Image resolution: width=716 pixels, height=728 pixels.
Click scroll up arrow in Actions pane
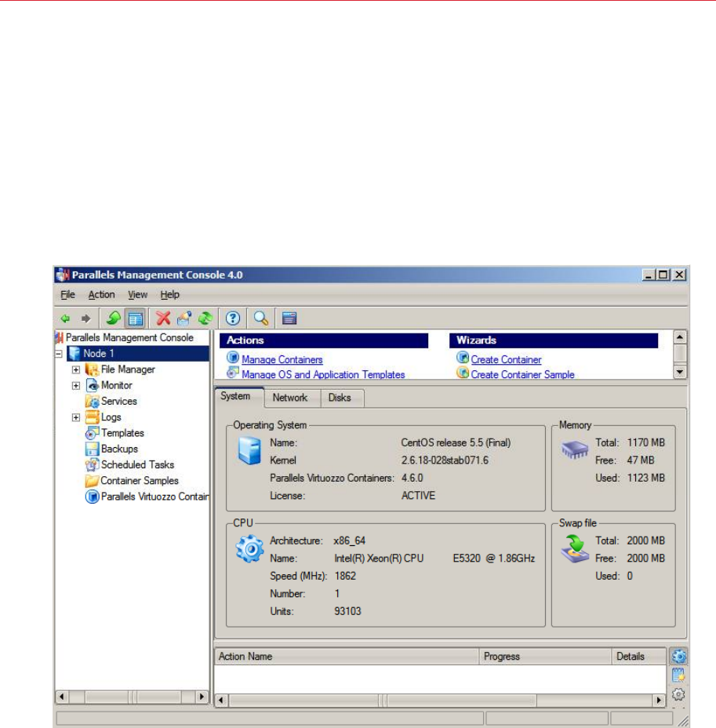pyautogui.click(x=680, y=337)
